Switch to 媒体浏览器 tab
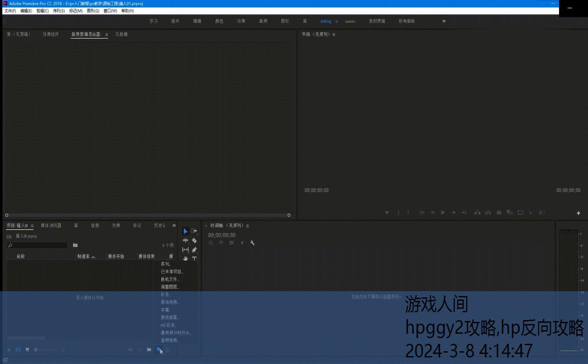588x364 pixels. coord(51,225)
